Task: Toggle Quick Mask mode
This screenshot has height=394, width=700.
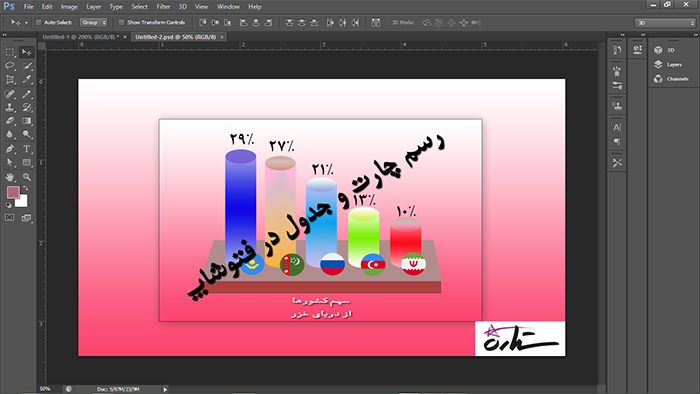Action: pyautogui.click(x=9, y=218)
